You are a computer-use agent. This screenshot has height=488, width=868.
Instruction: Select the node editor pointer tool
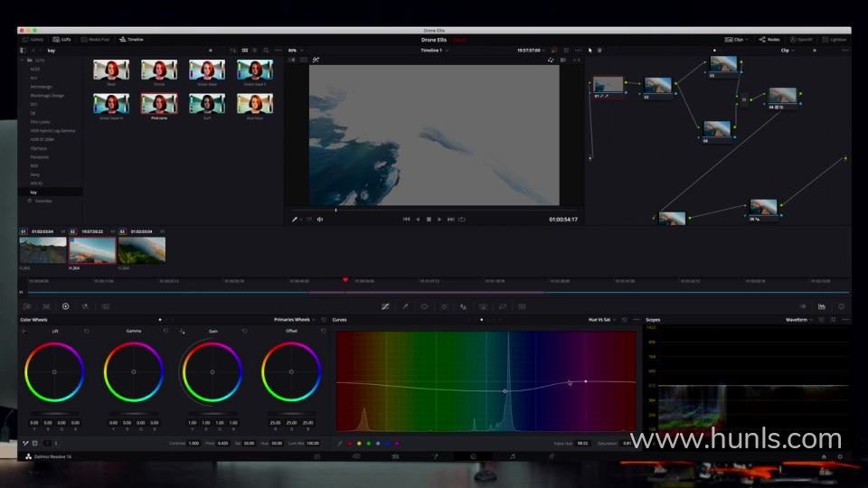(590, 51)
